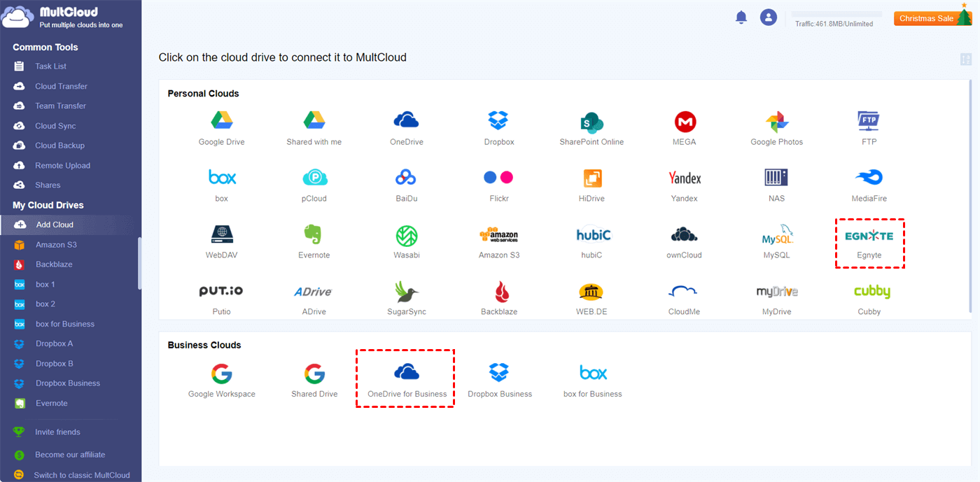This screenshot has width=980, height=482.
Task: Select MyDrive
Action: click(776, 298)
